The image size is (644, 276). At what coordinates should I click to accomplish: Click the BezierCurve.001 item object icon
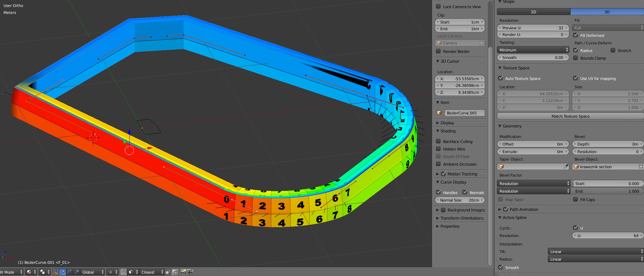(439, 113)
